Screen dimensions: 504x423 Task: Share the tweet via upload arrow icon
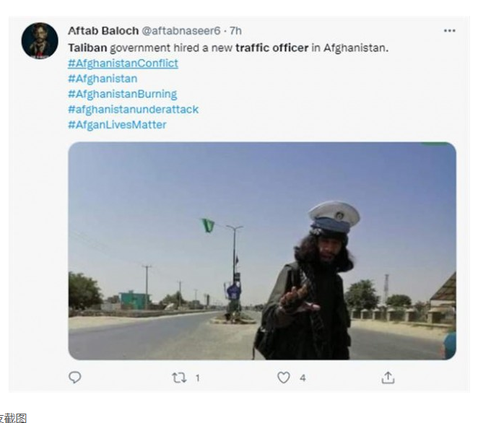[x=388, y=378]
